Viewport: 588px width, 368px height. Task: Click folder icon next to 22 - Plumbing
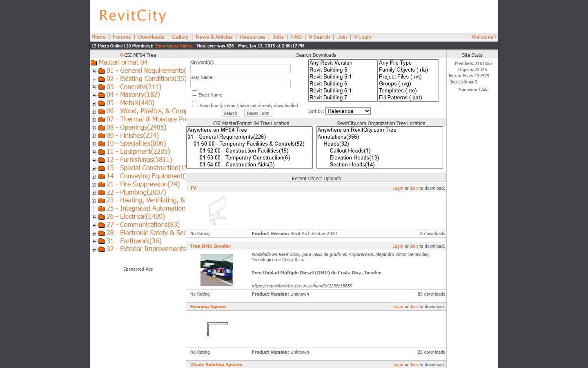click(x=102, y=193)
